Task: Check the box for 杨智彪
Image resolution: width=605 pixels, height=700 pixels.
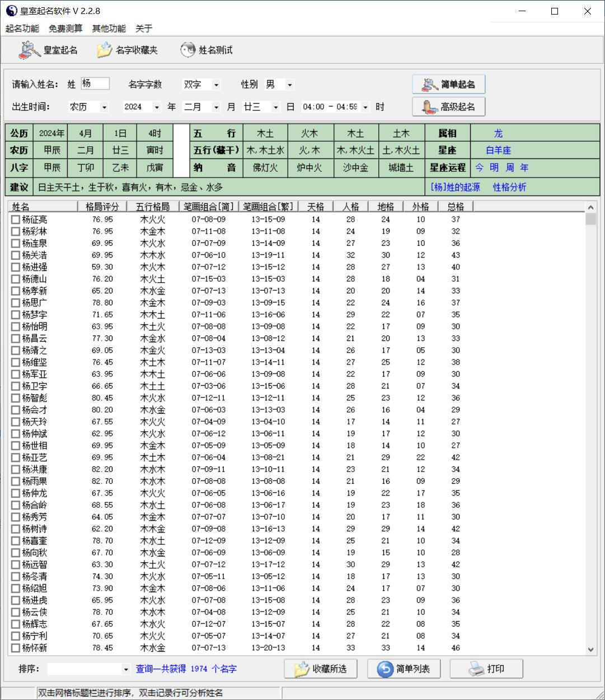Action: click(x=16, y=398)
